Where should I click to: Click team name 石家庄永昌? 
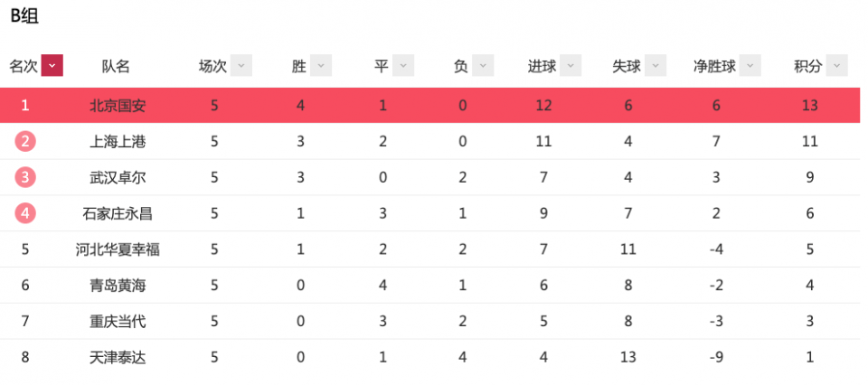pyautogui.click(x=118, y=213)
